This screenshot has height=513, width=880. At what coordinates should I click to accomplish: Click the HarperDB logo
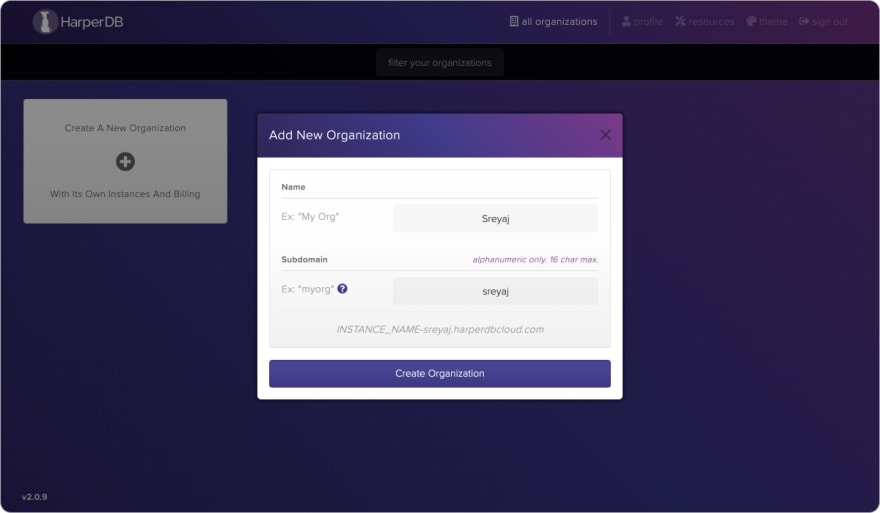[78, 22]
